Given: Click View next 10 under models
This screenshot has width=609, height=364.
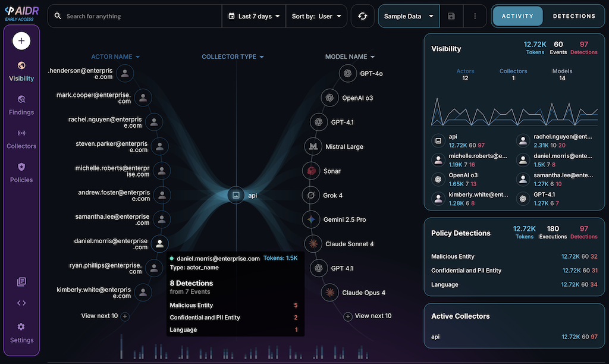Looking at the screenshot, I should [368, 316].
